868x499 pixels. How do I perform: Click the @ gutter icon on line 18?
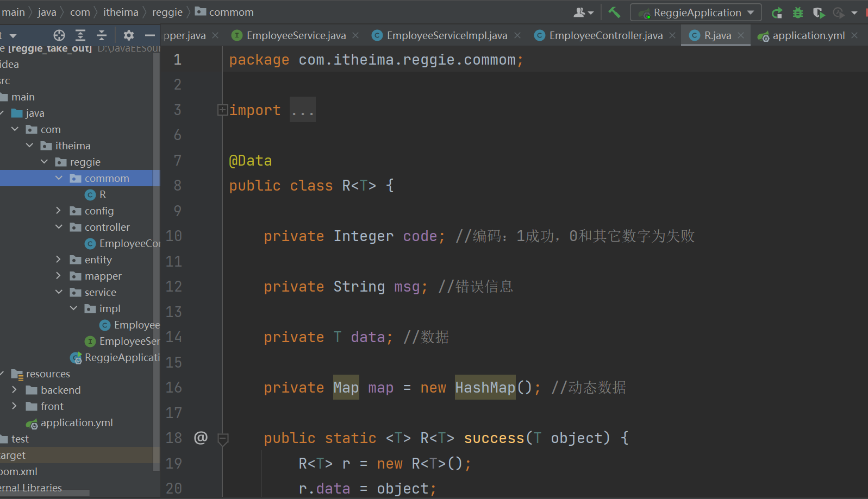click(201, 438)
